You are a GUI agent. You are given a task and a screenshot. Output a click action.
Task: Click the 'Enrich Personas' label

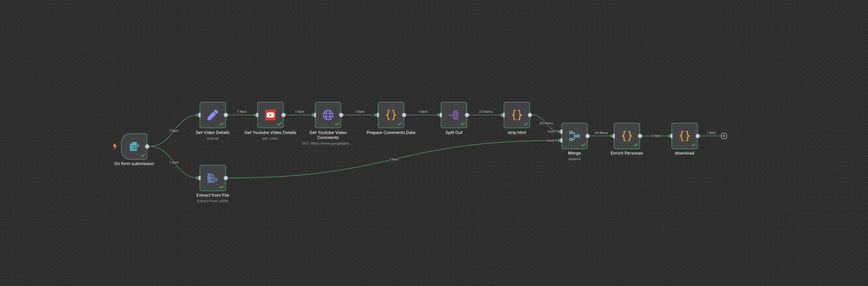627,153
